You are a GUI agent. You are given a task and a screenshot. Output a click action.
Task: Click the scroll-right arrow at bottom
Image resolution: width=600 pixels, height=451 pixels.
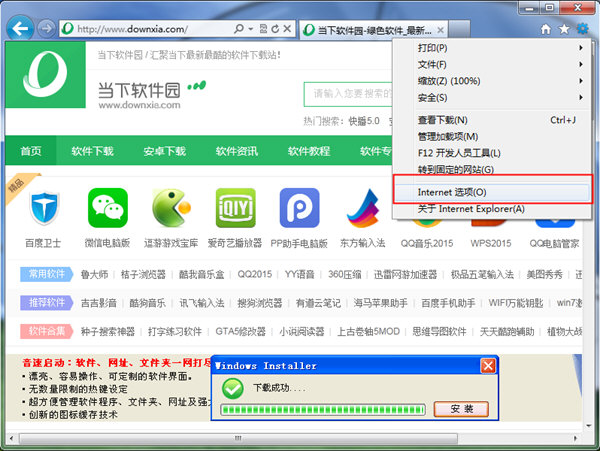tap(575, 438)
